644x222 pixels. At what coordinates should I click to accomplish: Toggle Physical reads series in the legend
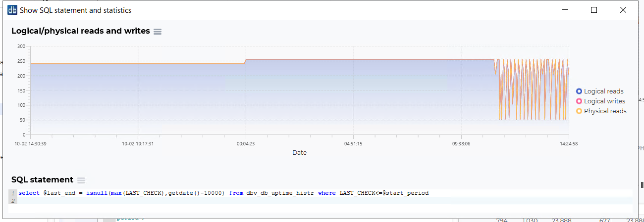coord(605,111)
